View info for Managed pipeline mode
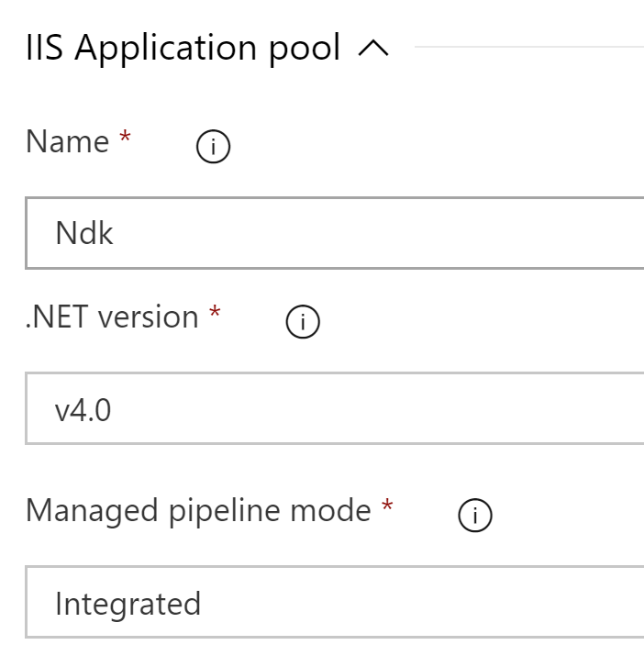Image resolution: width=644 pixels, height=667 pixels. [x=474, y=517]
